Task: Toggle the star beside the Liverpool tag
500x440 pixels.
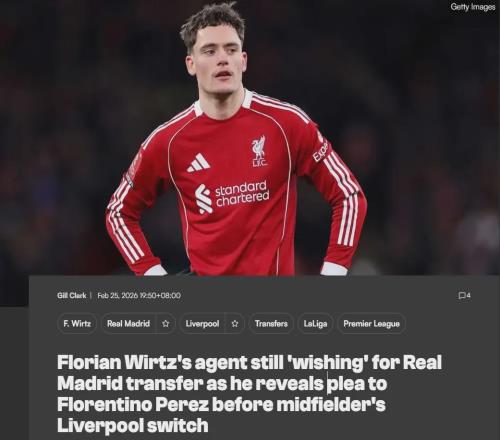Action: pos(235,324)
